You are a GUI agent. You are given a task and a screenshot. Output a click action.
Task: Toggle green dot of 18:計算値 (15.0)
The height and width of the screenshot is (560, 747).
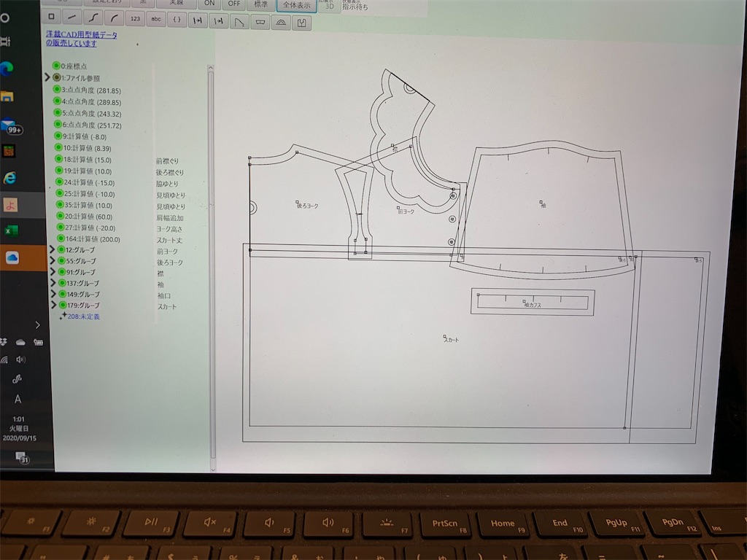pos(59,158)
